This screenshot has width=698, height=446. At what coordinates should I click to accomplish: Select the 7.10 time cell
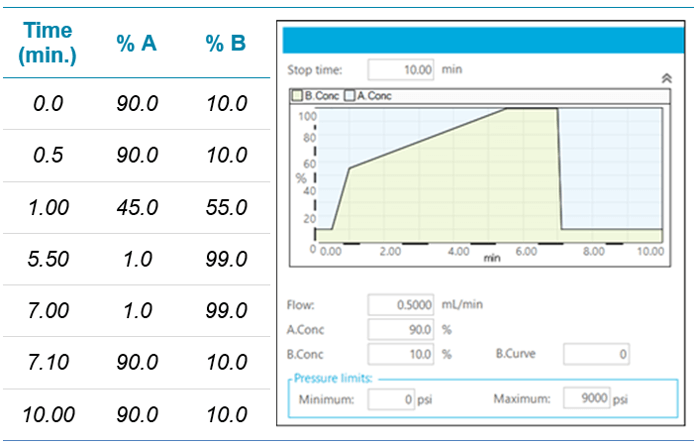(49, 362)
